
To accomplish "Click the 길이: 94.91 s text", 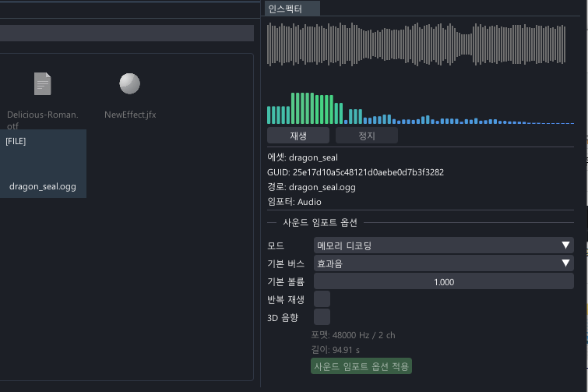I will pos(335,350).
